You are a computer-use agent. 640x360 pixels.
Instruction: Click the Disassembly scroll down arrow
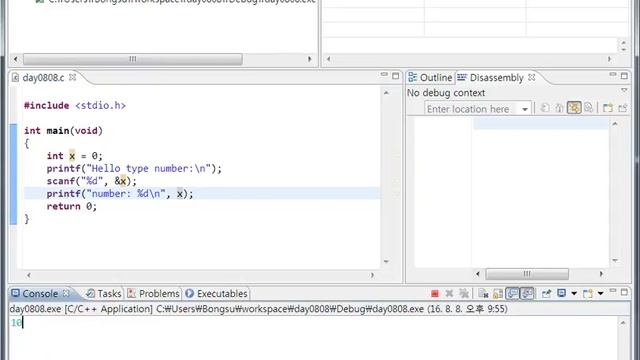click(x=615, y=260)
